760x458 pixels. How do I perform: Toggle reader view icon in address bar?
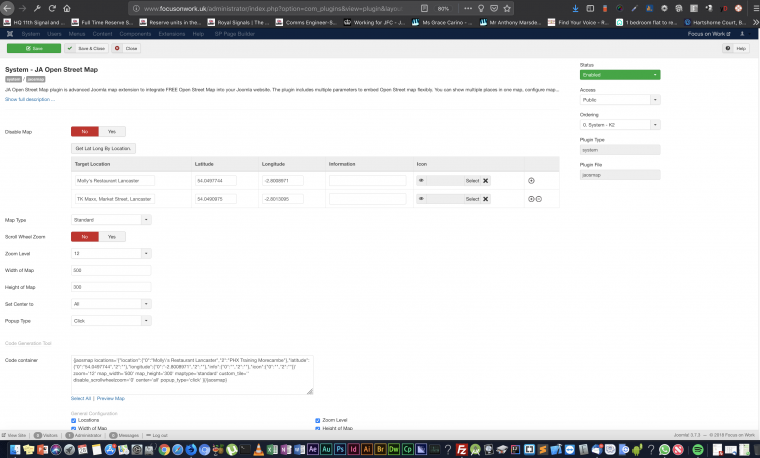tap(424, 8)
